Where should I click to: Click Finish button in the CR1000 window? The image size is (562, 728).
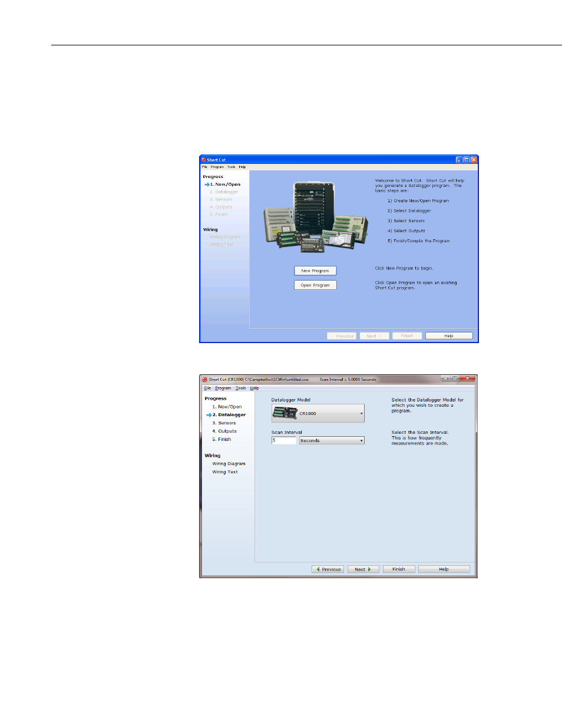click(x=399, y=569)
